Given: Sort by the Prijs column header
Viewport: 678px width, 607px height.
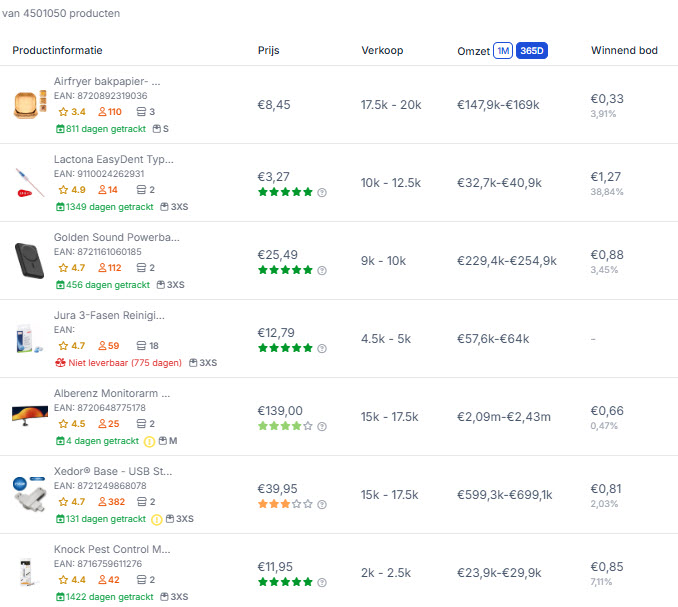Looking at the screenshot, I should click(x=269, y=50).
